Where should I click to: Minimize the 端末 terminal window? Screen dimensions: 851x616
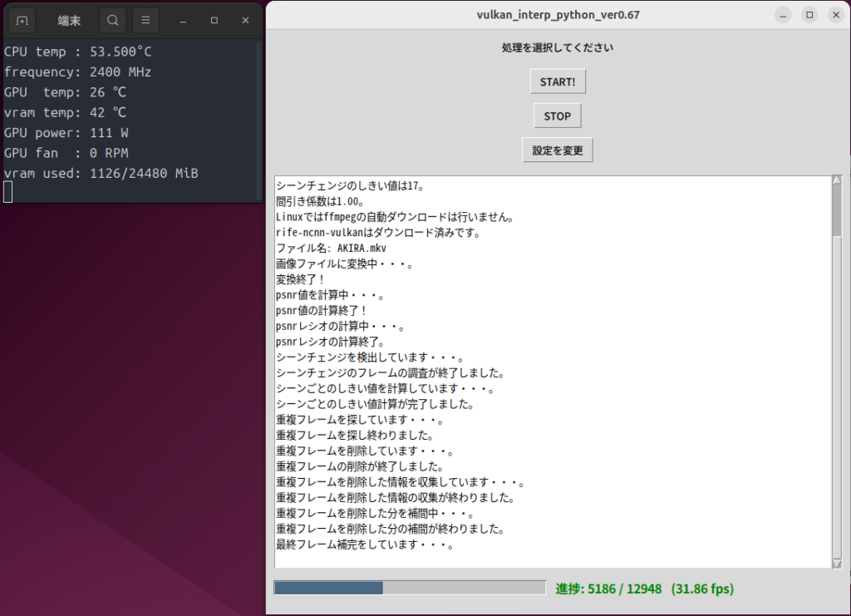tap(183, 20)
